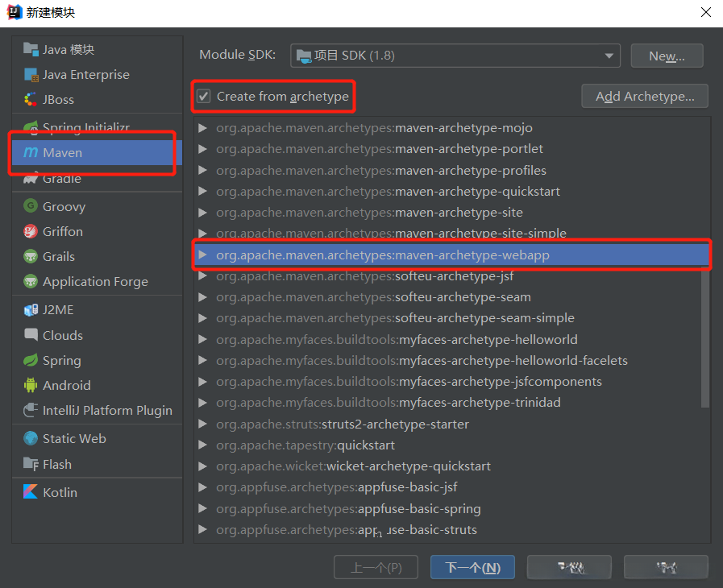This screenshot has width=723, height=588.
Task: Select appfuse-basic-spring archetype row
Action: pyautogui.click(x=451, y=509)
